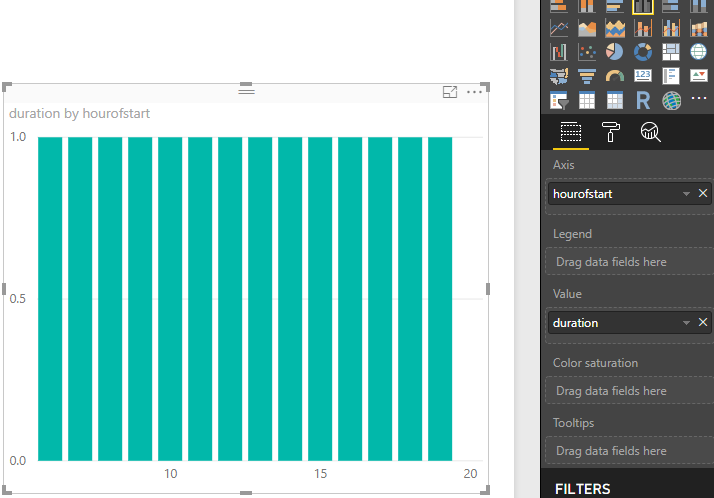The image size is (714, 498).
Task: Click the 'Value' section label
Action: pyautogui.click(x=567, y=294)
